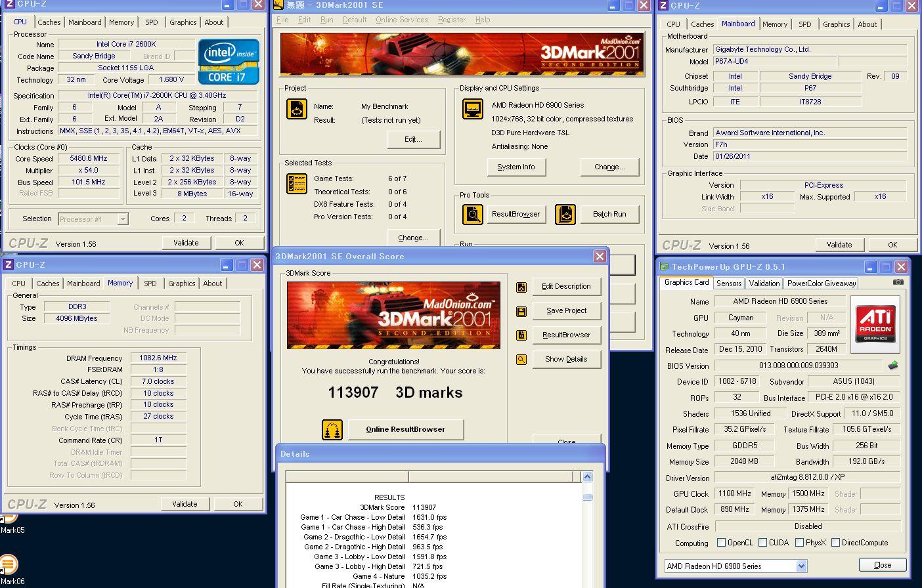Open the File menu in 3DMark2001 SE
The width and height of the screenshot is (922, 588).
tap(282, 20)
